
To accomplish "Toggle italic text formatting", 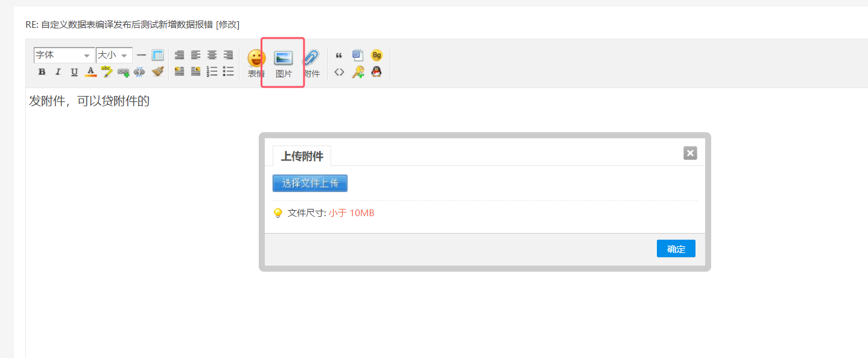I will pos(58,72).
